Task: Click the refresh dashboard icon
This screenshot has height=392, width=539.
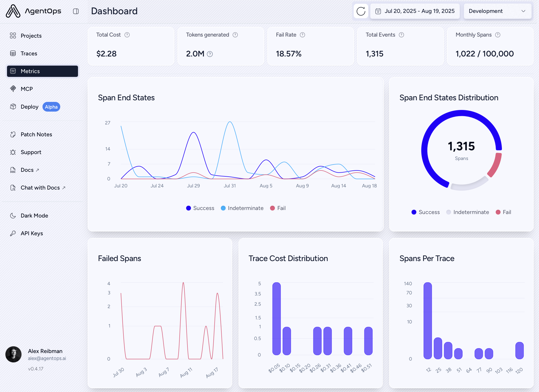Action: pos(361,11)
